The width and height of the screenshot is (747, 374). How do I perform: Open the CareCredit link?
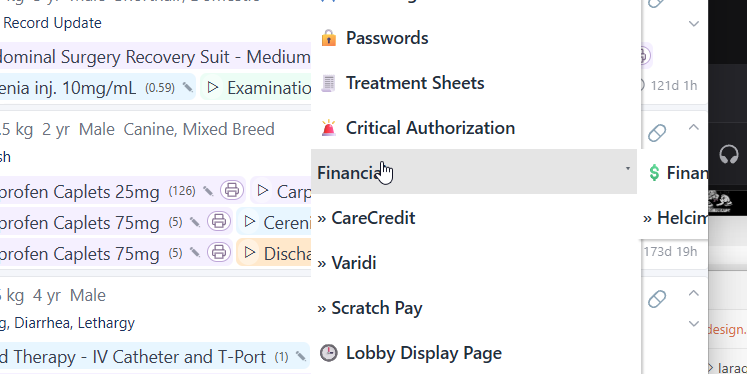click(366, 218)
